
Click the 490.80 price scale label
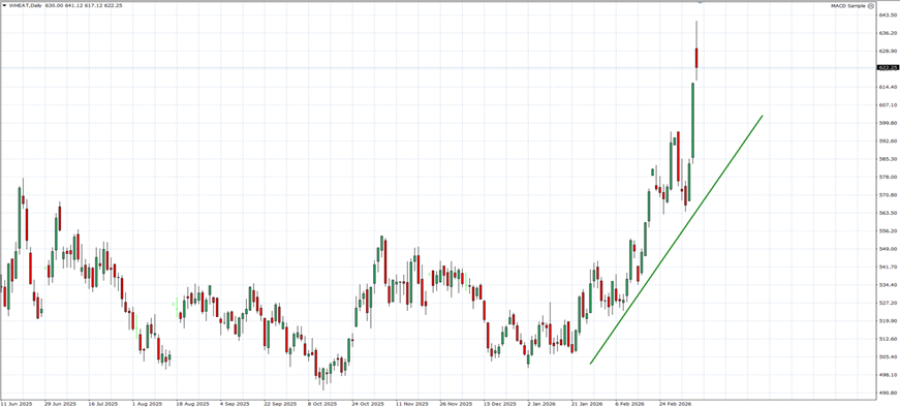pyautogui.click(x=886, y=393)
